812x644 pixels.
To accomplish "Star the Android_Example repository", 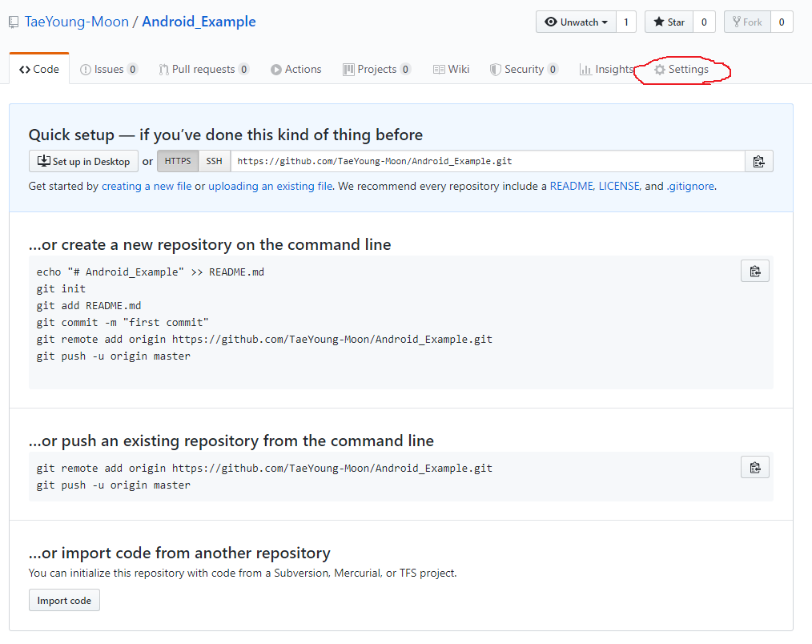I will (x=669, y=22).
